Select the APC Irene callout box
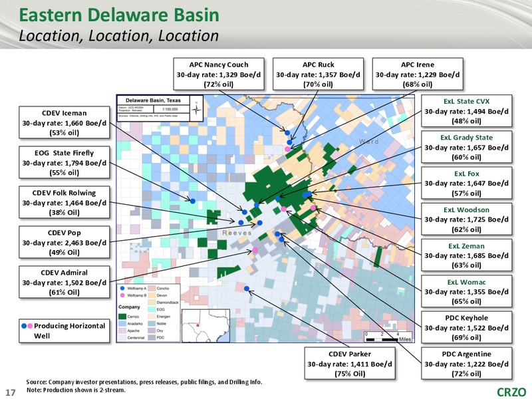This screenshot has height=399, width=532. [418, 74]
